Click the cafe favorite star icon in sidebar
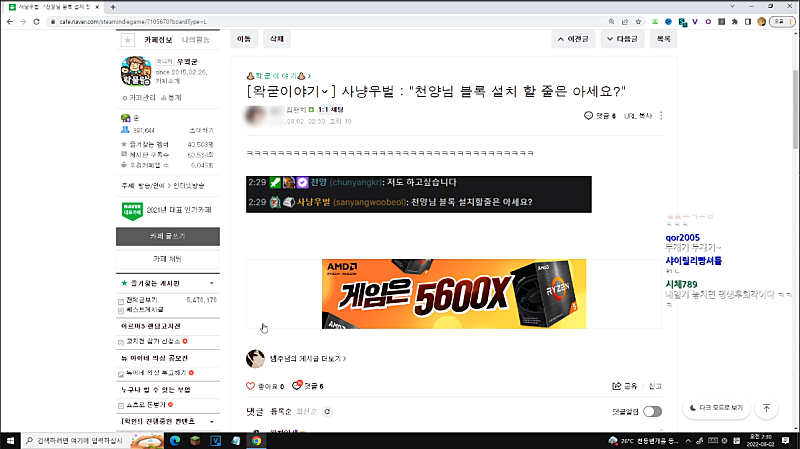800x449 pixels. point(127,39)
